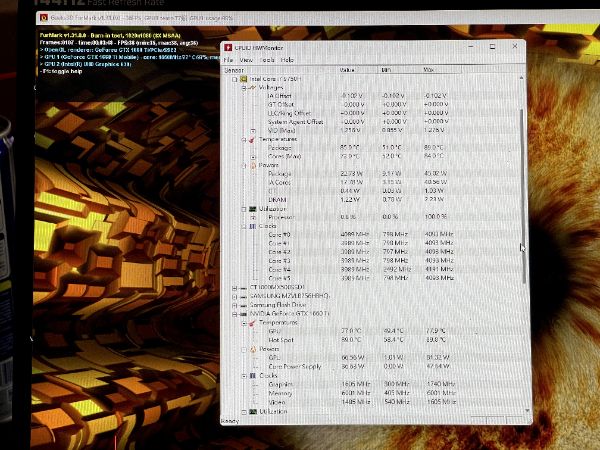The width and height of the screenshot is (600, 450).
Task: Click the CPU Clocks category icon
Action: pyautogui.click(x=253, y=226)
